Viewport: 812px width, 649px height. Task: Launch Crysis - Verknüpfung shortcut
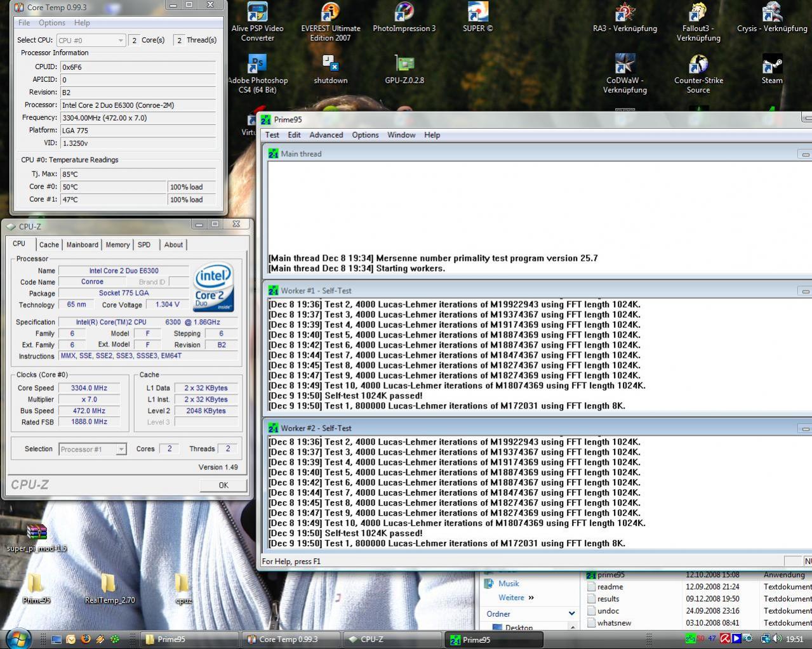point(772,18)
